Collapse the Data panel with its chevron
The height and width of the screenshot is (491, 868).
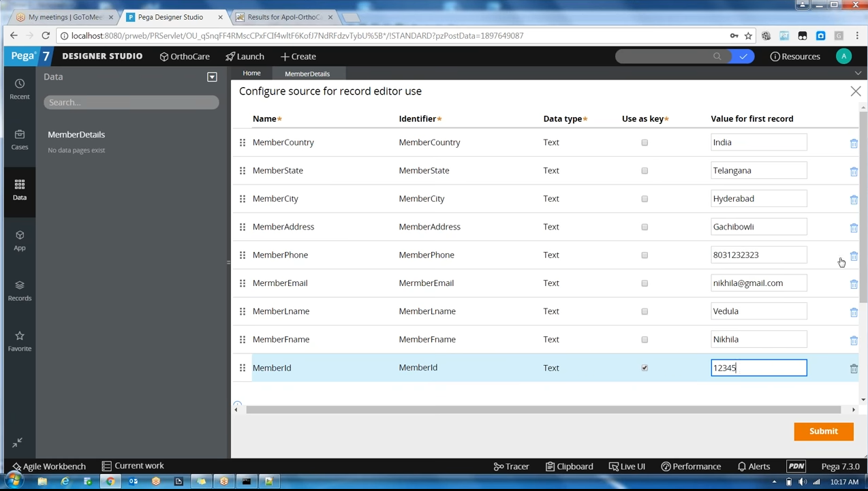(x=212, y=77)
